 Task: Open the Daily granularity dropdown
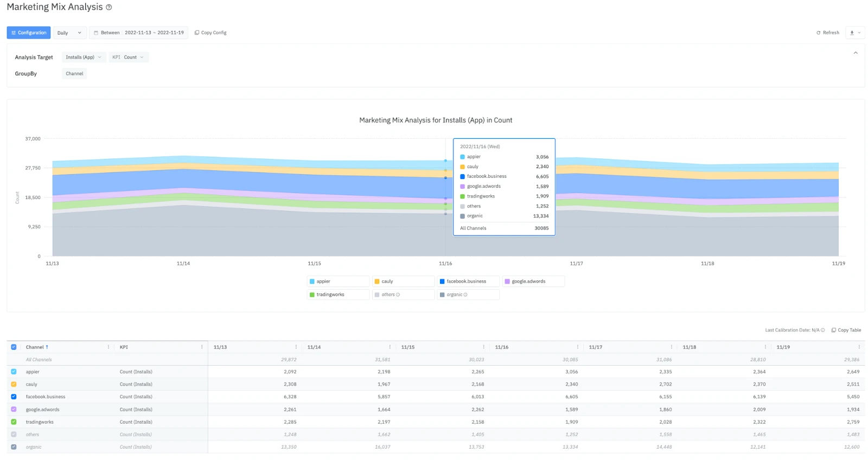pyautogui.click(x=70, y=33)
